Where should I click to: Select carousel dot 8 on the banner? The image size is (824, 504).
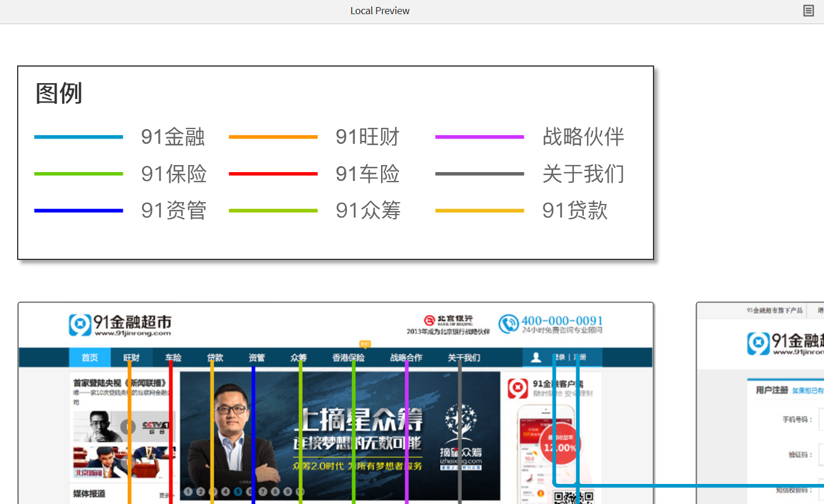click(x=275, y=491)
